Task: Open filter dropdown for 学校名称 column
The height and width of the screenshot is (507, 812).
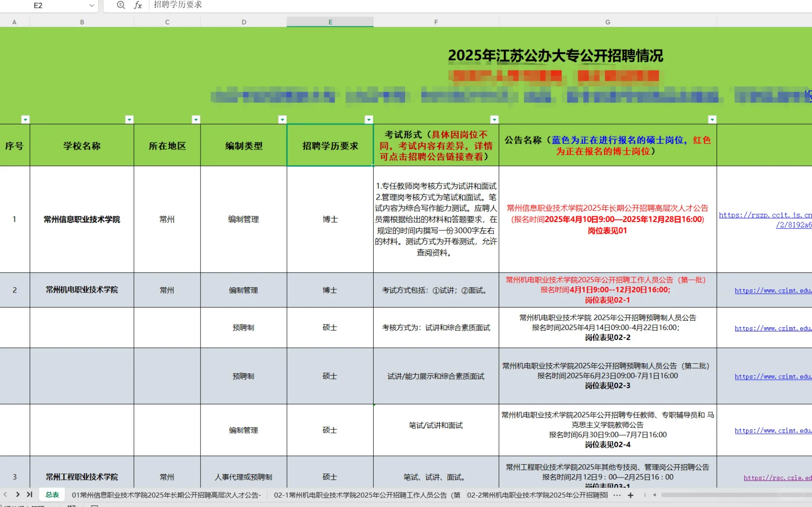Action: click(129, 120)
